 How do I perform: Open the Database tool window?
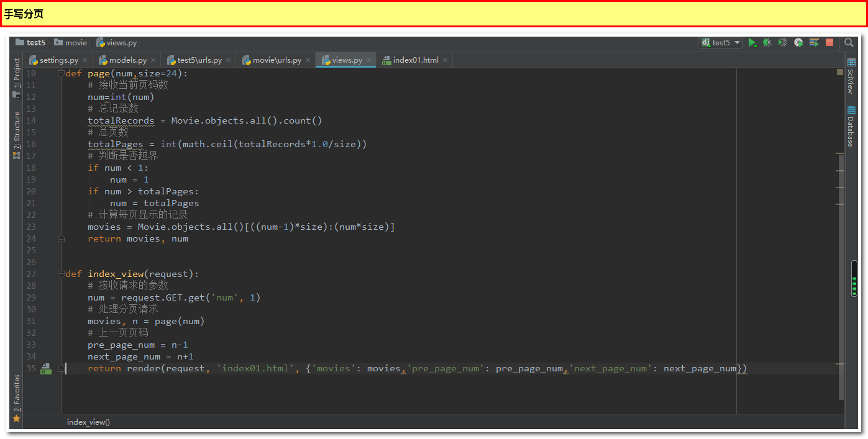(851, 127)
